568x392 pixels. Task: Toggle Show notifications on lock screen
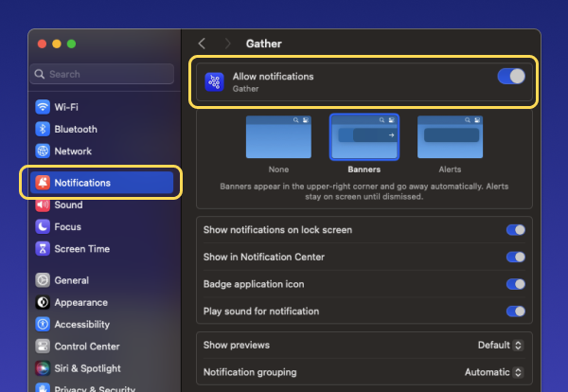tap(516, 230)
